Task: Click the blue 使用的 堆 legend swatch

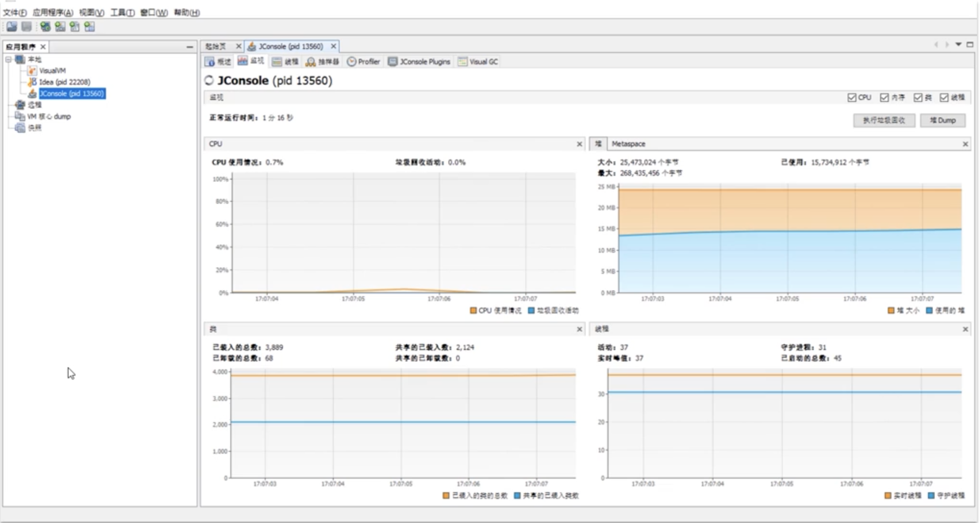Action: [x=929, y=311]
